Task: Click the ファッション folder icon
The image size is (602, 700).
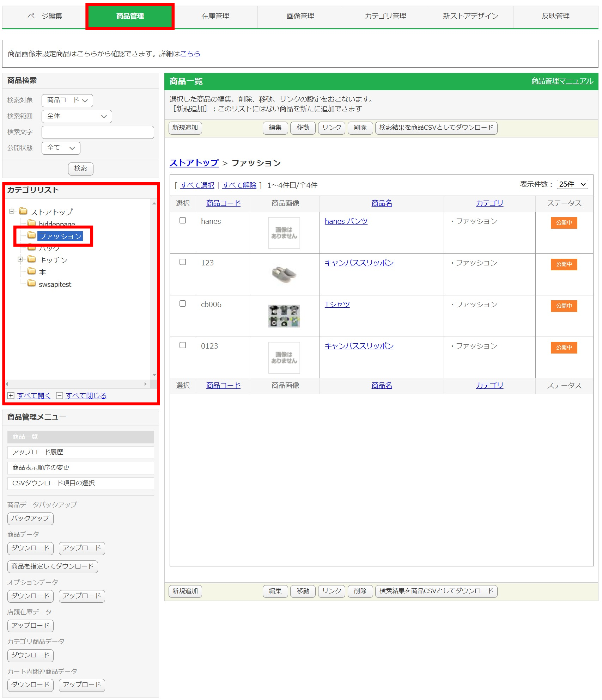Action: 32,235
